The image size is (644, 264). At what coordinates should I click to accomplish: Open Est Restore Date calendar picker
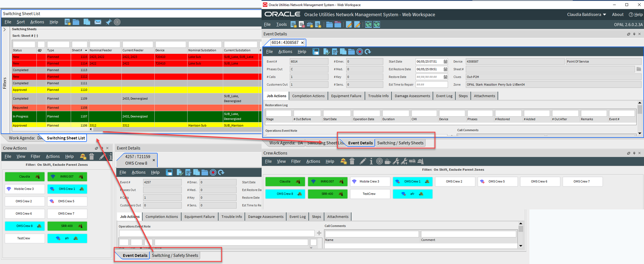tap(445, 69)
